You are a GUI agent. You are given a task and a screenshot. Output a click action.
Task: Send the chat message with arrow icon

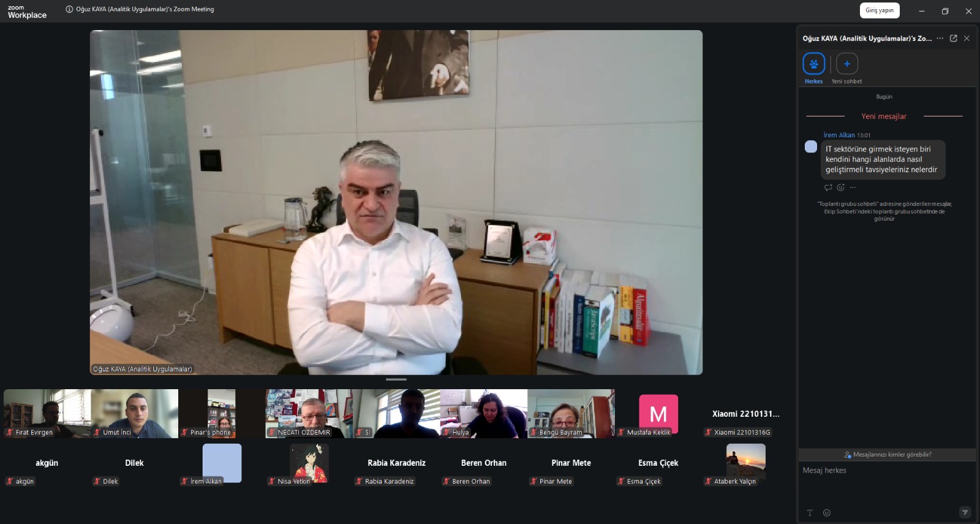pyautogui.click(x=965, y=512)
